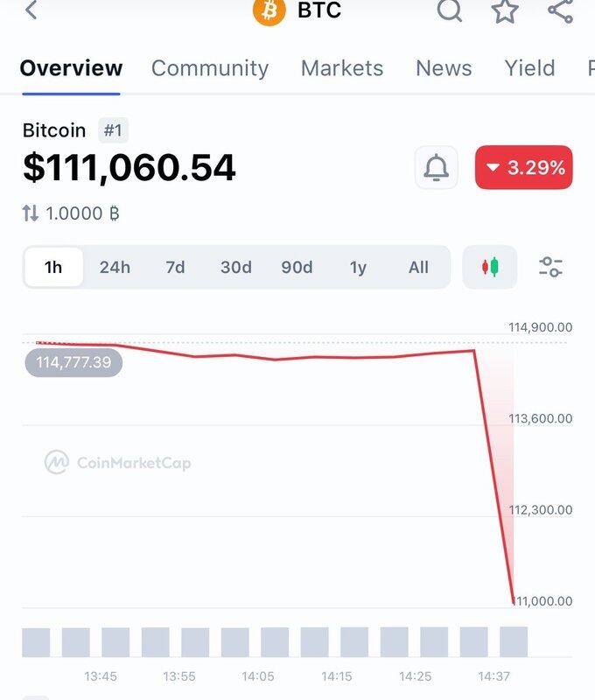This screenshot has width=595, height=700.
Task: Swap conversion arrows next to 1.0000
Action: pos(31,213)
